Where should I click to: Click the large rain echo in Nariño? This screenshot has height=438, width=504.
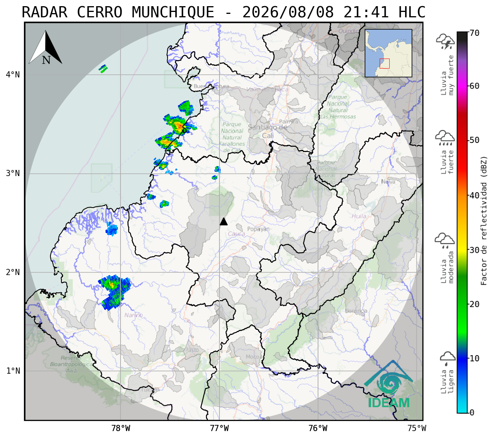pos(114,292)
